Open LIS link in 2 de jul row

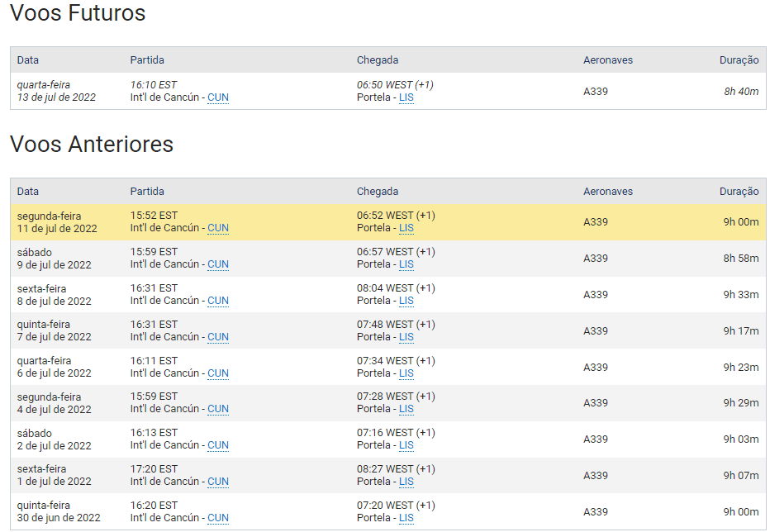tap(406, 445)
